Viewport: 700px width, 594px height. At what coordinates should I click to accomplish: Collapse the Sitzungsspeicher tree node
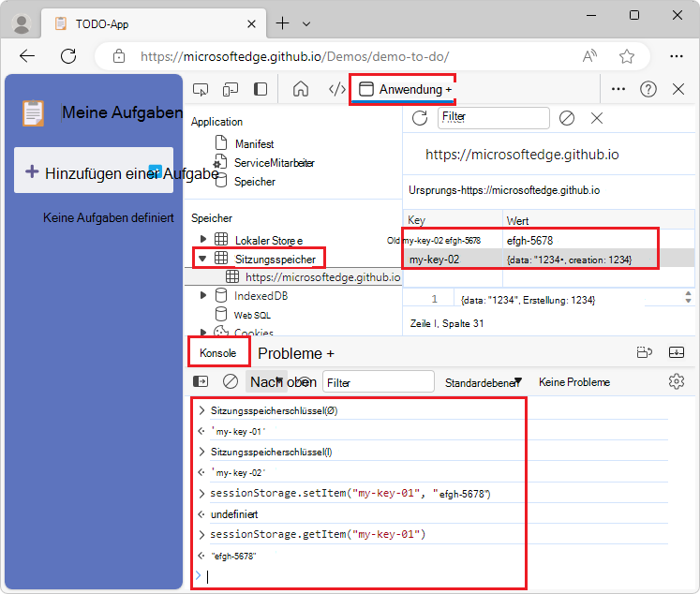[x=202, y=258]
